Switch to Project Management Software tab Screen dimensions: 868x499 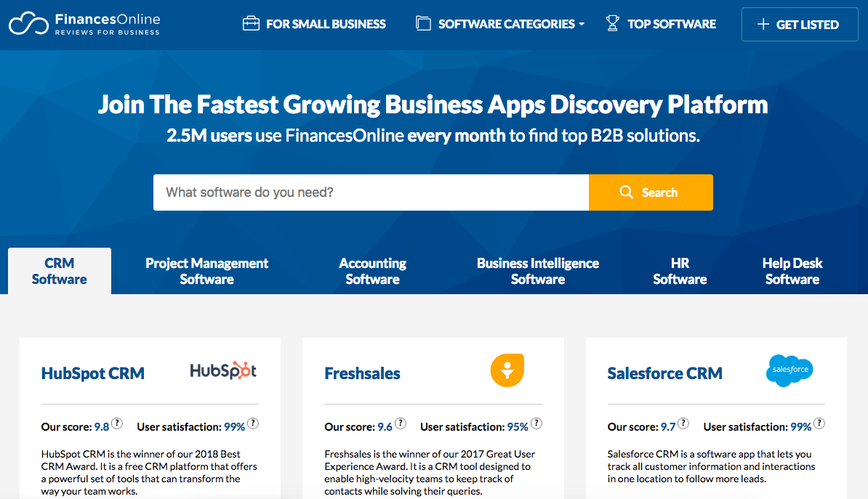[x=206, y=271]
